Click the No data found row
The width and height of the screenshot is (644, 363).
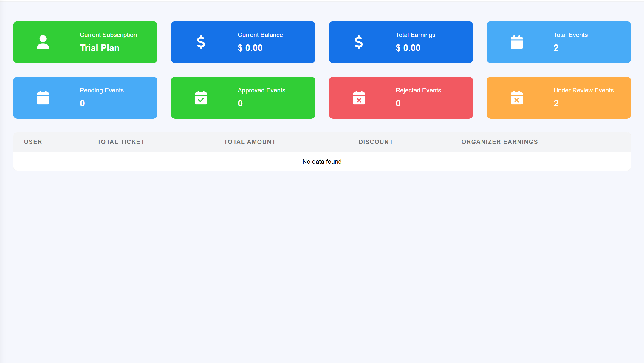coord(322,162)
